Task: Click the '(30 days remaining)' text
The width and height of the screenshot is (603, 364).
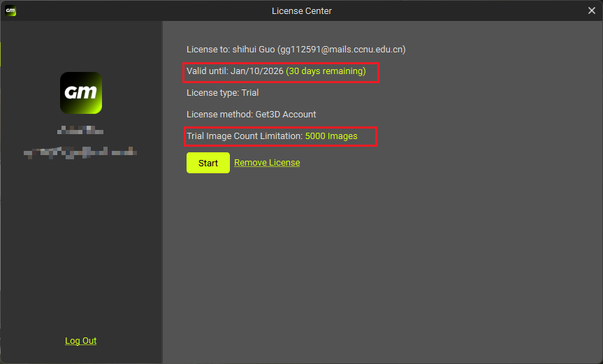Action: tap(326, 71)
